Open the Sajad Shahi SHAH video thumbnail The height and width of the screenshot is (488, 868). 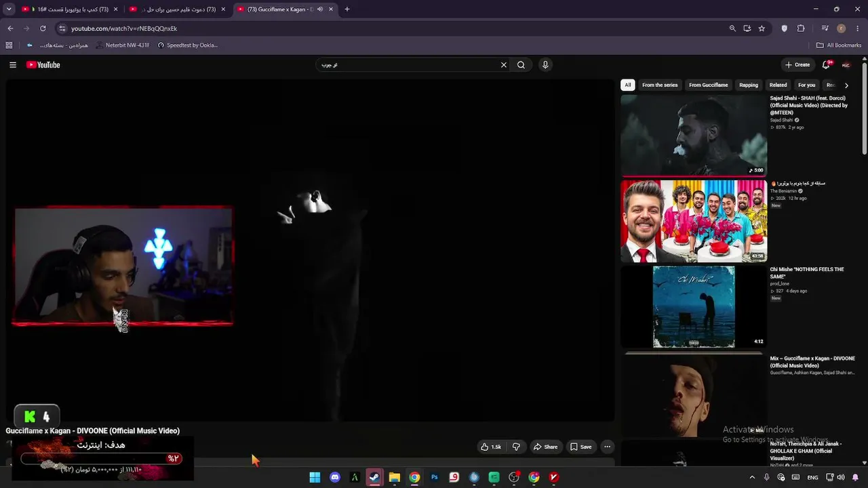694,135
